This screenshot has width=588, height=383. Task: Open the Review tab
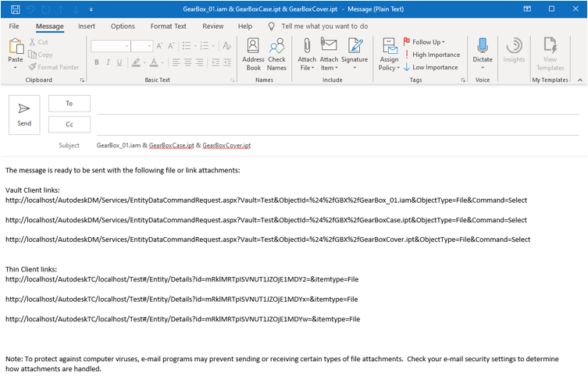tap(213, 27)
